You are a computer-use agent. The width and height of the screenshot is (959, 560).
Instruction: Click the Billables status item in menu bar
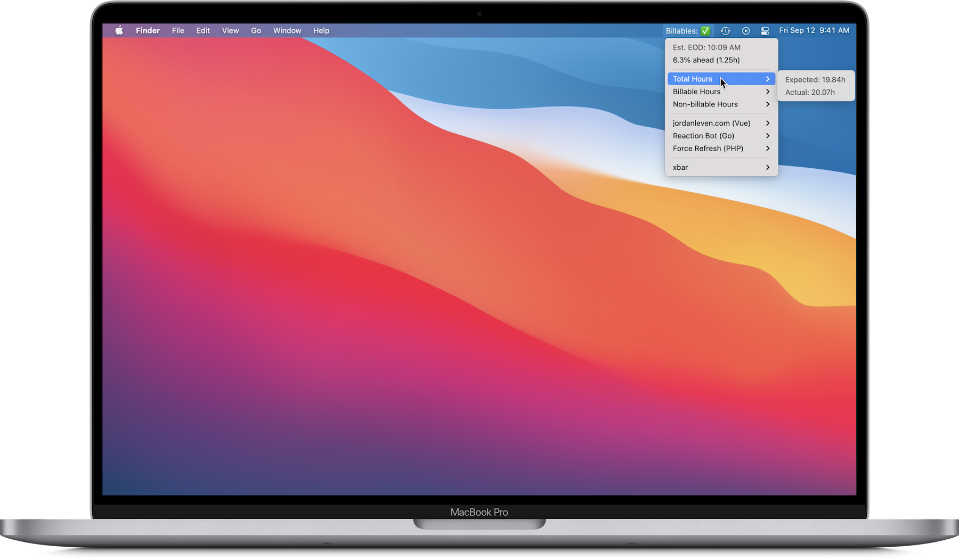pyautogui.click(x=687, y=31)
